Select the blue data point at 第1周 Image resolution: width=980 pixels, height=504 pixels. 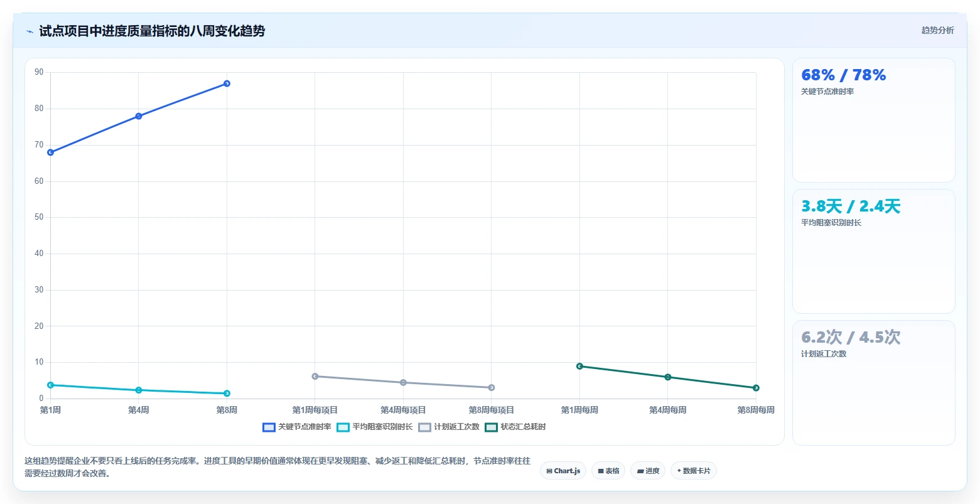(50, 153)
